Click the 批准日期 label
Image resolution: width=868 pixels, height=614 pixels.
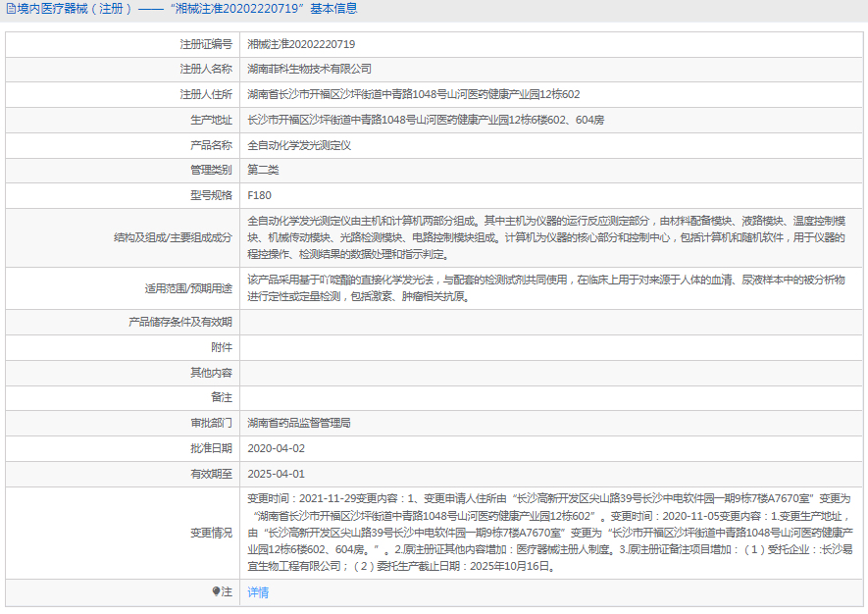(x=211, y=448)
